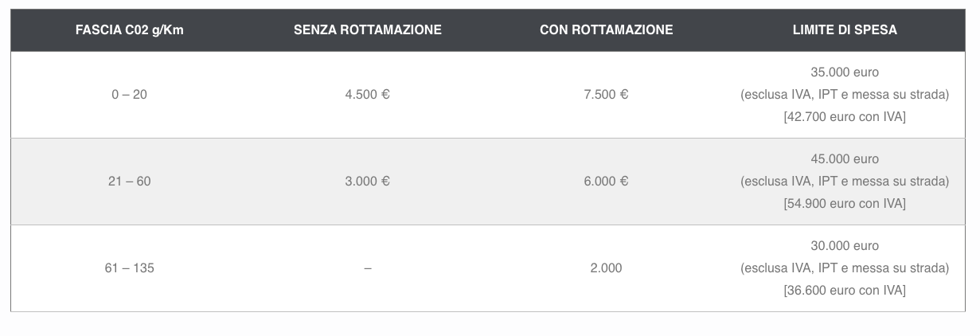Click the [42.700 euro con IVA] text
Viewport: 980px width, 336px height.
845,117
